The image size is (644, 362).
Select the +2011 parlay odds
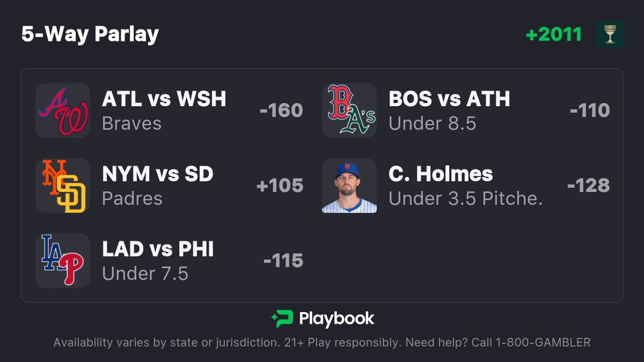(x=554, y=34)
